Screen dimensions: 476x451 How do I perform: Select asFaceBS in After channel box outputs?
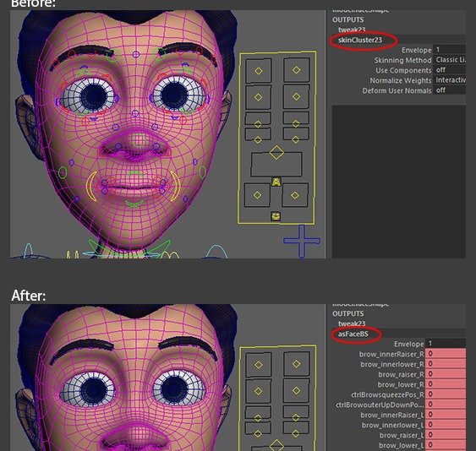[353, 334]
